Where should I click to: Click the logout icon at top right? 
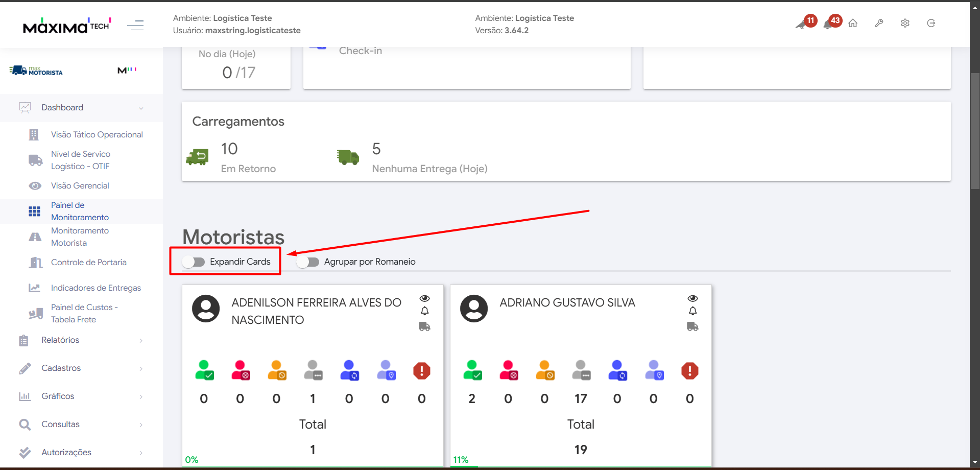[x=931, y=24]
